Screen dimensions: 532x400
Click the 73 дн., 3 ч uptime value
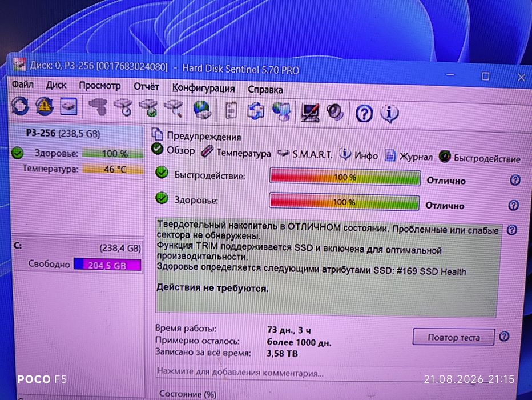coord(289,330)
